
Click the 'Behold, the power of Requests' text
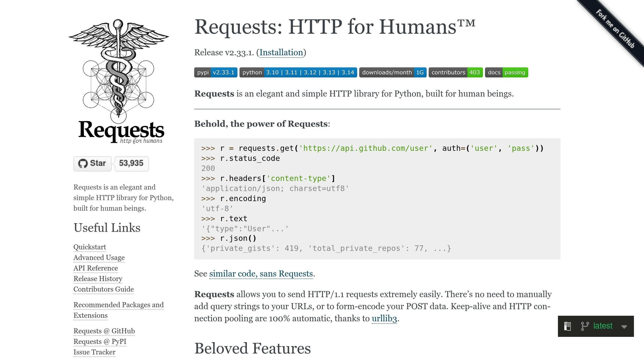(262, 124)
